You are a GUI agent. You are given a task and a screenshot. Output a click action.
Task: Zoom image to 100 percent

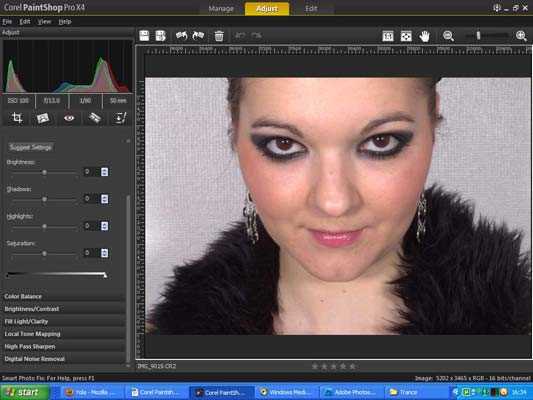pyautogui.click(x=388, y=36)
